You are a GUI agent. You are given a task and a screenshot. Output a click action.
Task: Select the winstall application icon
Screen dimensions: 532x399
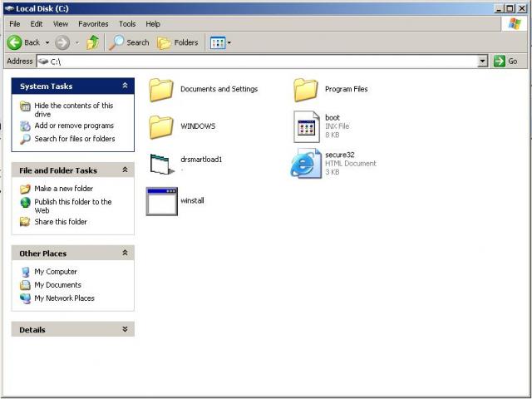tap(162, 201)
